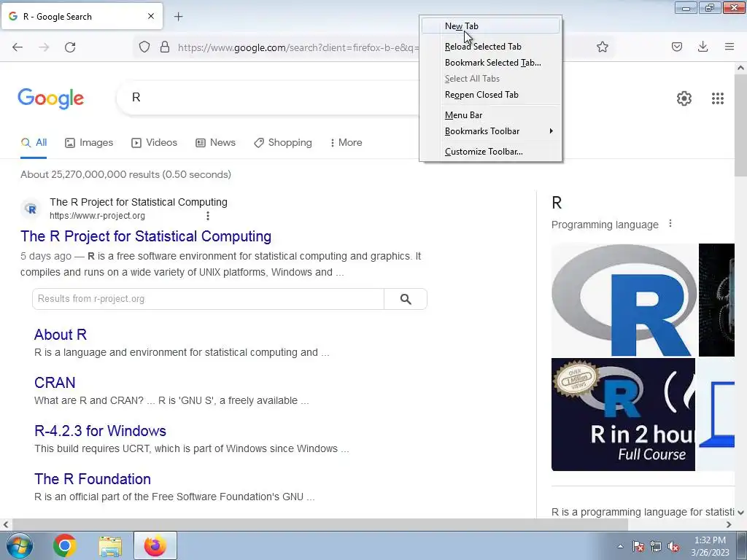Open the large R logo image

coord(624,300)
